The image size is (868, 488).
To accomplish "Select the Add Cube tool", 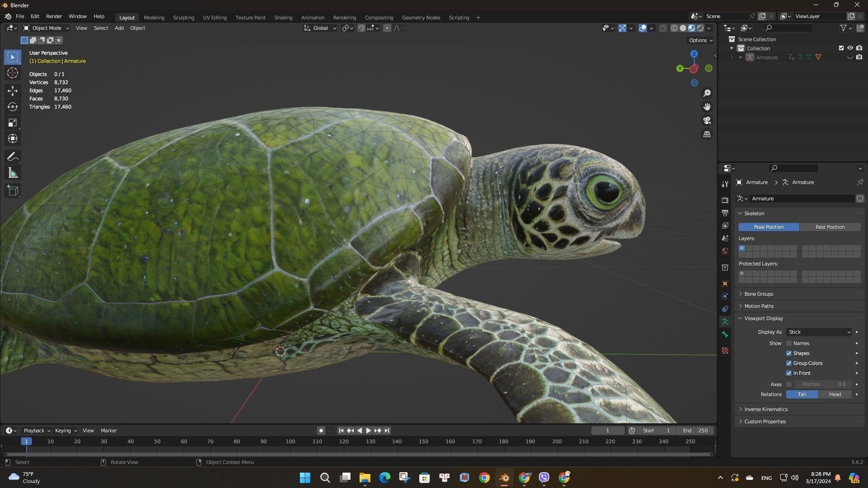I will point(13,191).
